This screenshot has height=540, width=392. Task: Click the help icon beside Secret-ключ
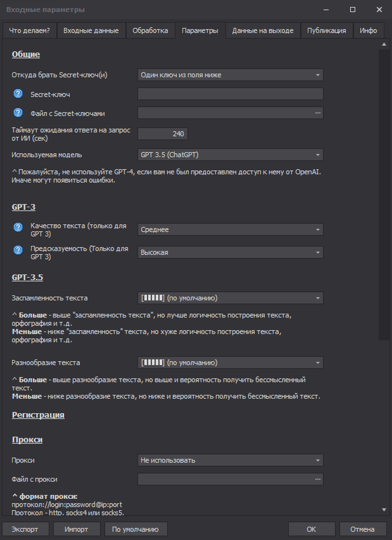click(x=18, y=94)
